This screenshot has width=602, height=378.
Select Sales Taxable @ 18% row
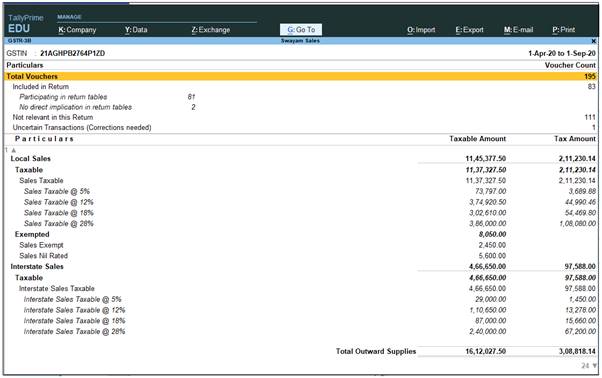[x=301, y=213]
